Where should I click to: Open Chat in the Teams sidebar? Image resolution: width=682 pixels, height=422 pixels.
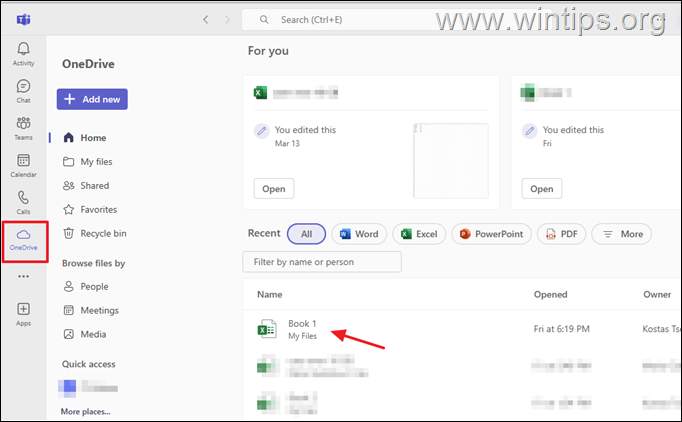tap(23, 90)
